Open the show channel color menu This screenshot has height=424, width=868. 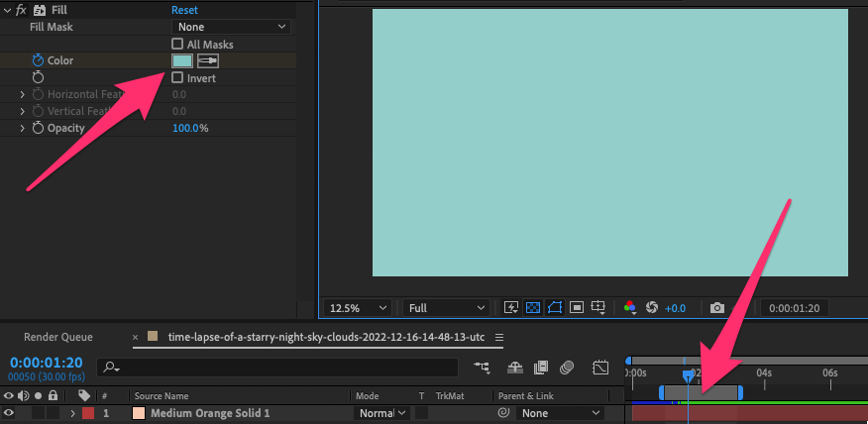click(630, 308)
